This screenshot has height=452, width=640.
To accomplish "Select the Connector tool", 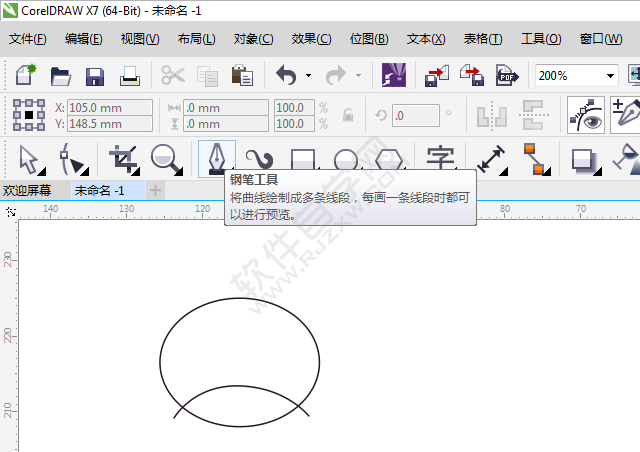I will pyautogui.click(x=534, y=159).
